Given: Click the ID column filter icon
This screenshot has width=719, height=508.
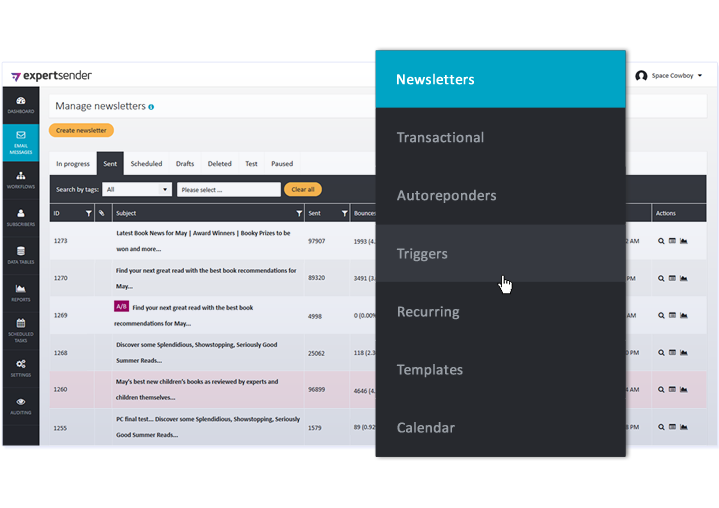Looking at the screenshot, I should pyautogui.click(x=88, y=213).
